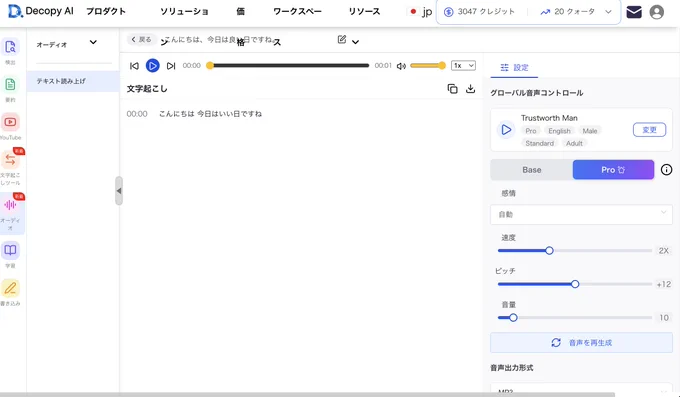This screenshot has height=397, width=680.
Task: Click the 速度 speed slider
Action: point(575,250)
